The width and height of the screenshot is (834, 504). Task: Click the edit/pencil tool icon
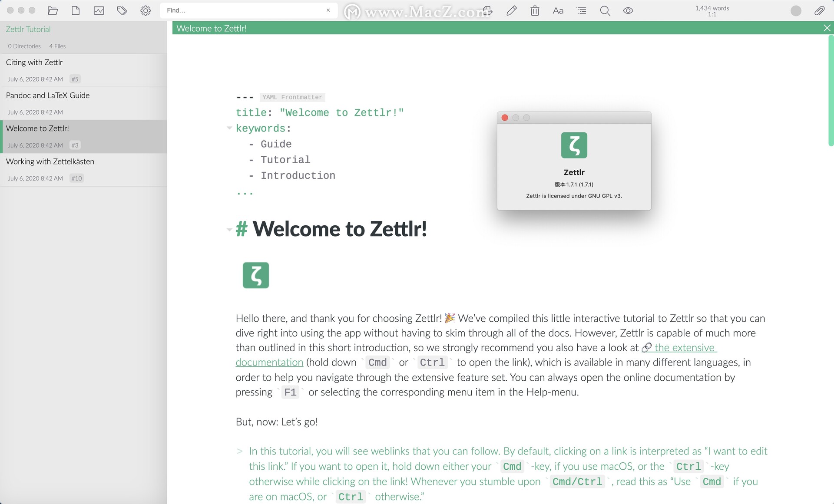point(512,10)
